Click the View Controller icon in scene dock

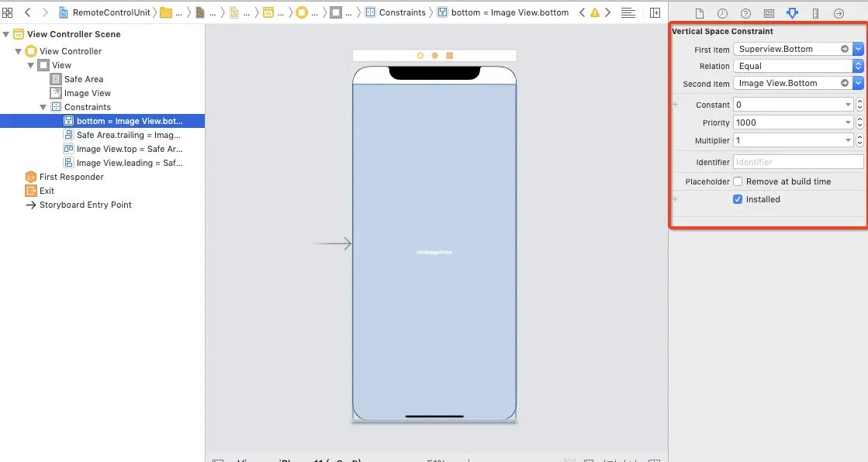point(420,55)
